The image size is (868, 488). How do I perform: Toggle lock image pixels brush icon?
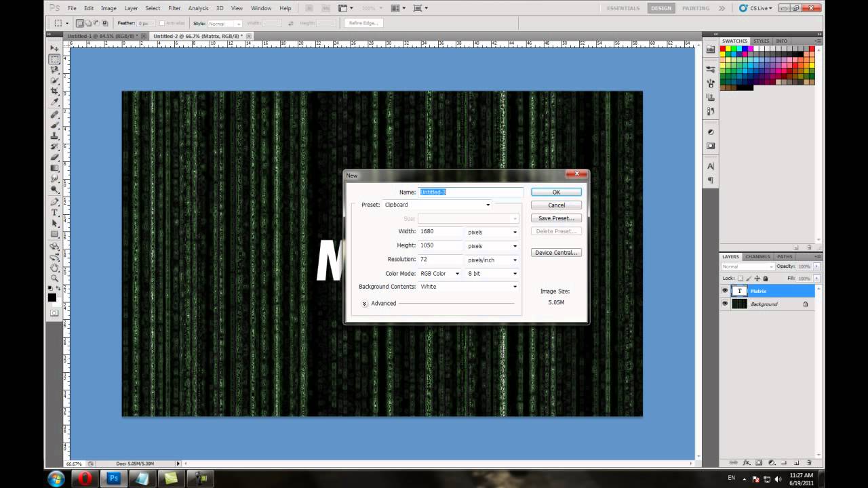click(749, 279)
